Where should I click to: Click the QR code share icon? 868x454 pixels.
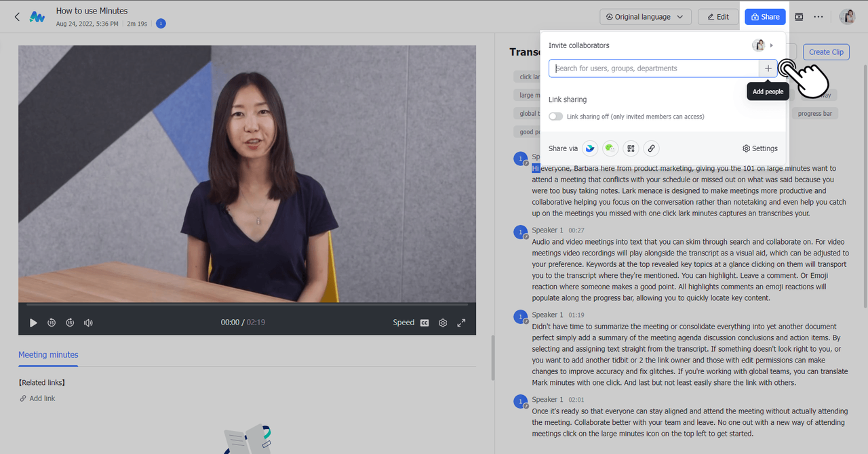tap(631, 148)
